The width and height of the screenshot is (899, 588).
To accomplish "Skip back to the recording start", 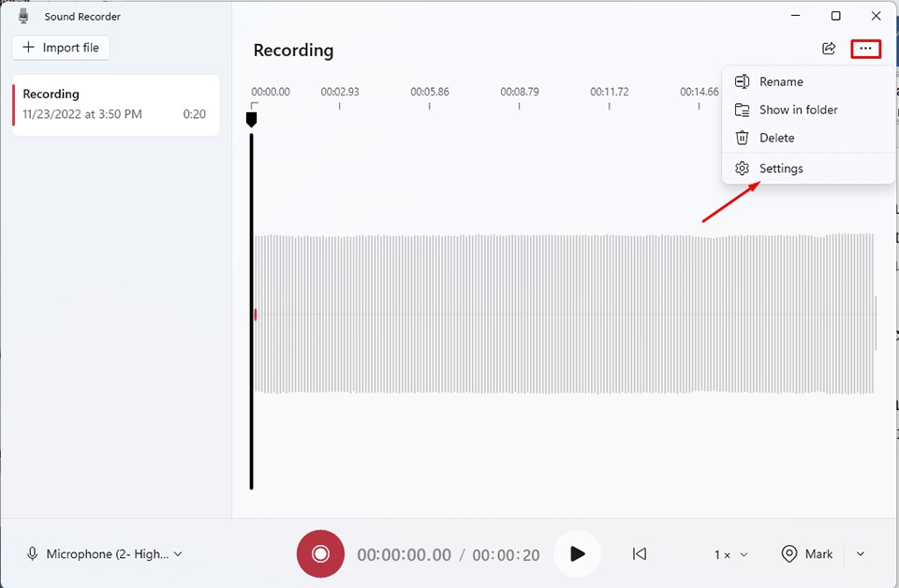I will coord(640,554).
